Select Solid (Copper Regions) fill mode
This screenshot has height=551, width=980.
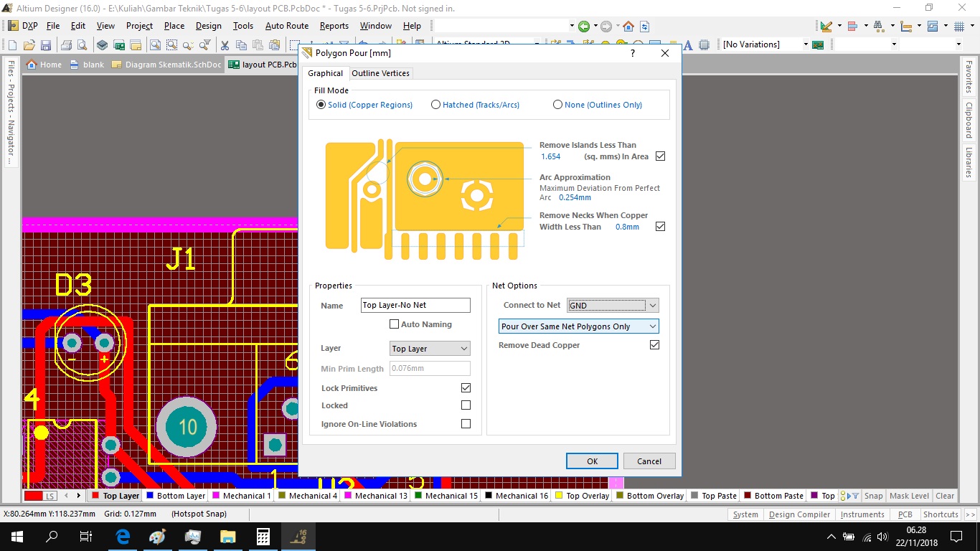click(321, 105)
